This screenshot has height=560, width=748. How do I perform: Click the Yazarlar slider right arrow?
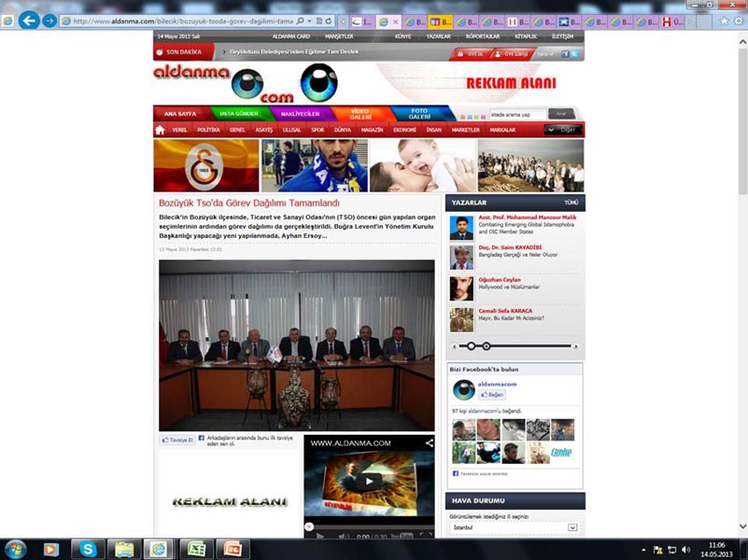[x=576, y=346]
